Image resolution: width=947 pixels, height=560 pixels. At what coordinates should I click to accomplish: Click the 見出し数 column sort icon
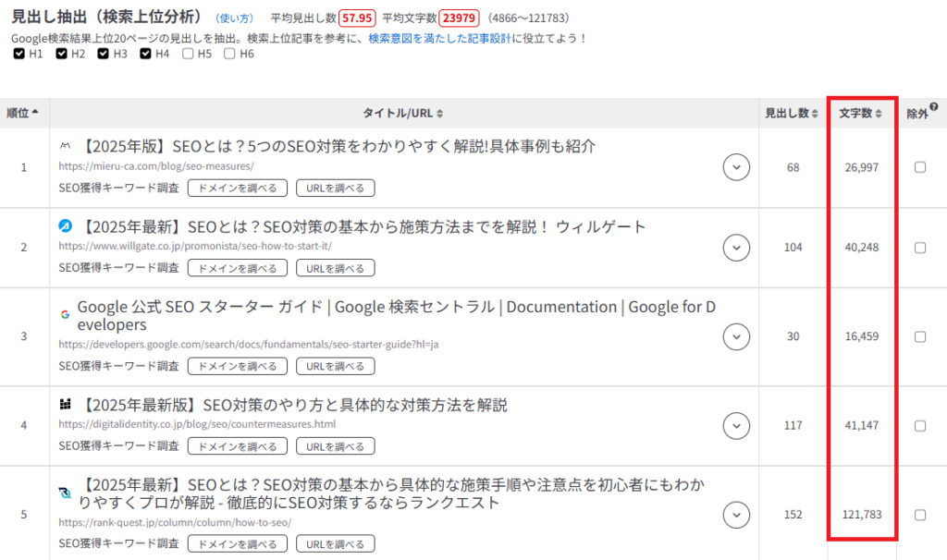click(x=815, y=112)
